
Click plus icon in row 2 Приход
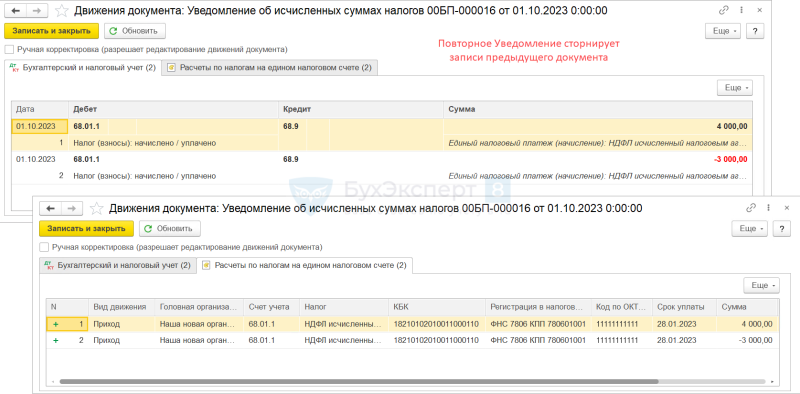(x=56, y=340)
